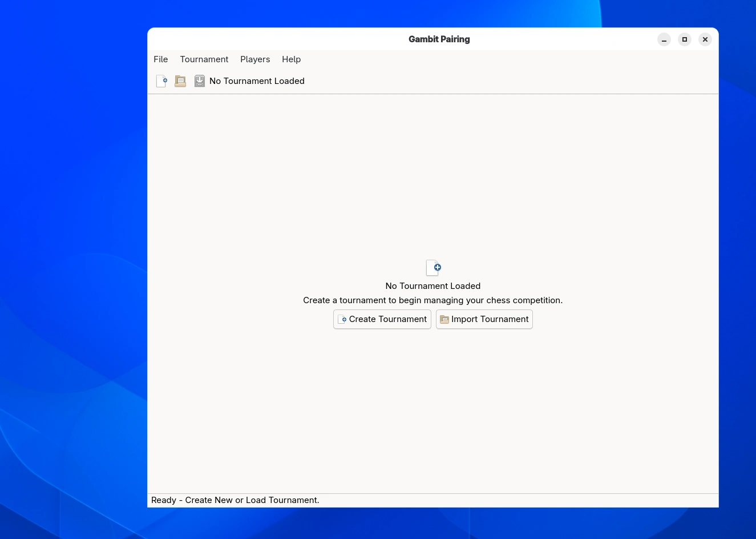
Task: Open the File menu
Action: pos(161,59)
